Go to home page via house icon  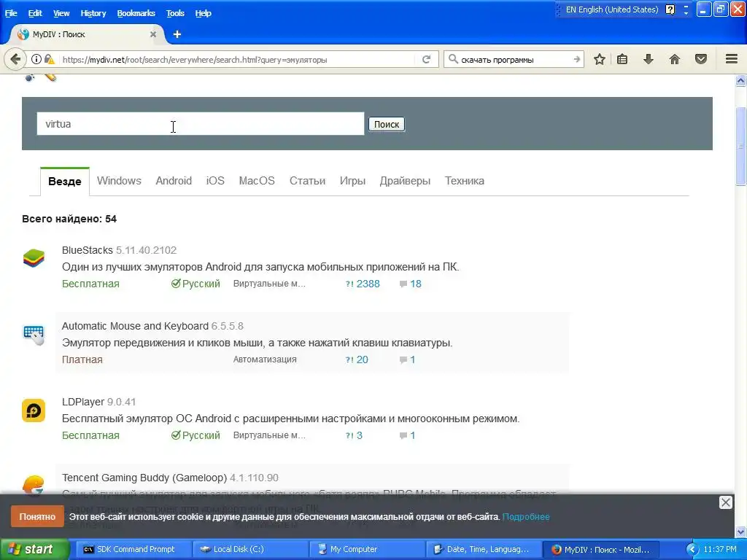pyautogui.click(x=675, y=60)
